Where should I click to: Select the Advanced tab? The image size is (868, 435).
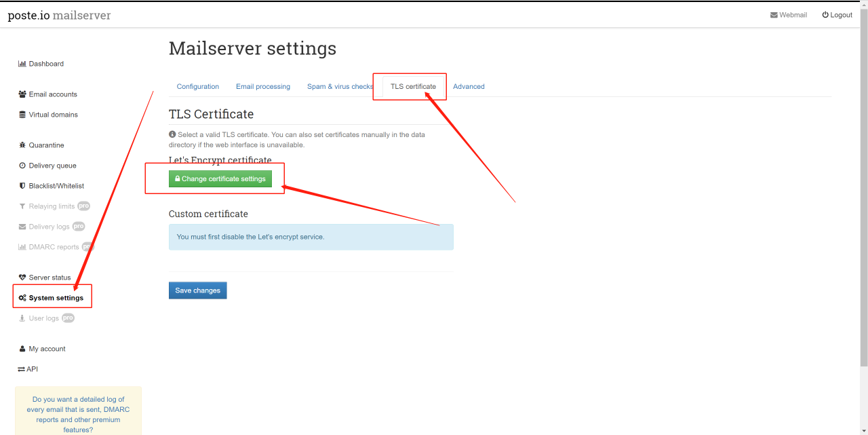pos(469,86)
